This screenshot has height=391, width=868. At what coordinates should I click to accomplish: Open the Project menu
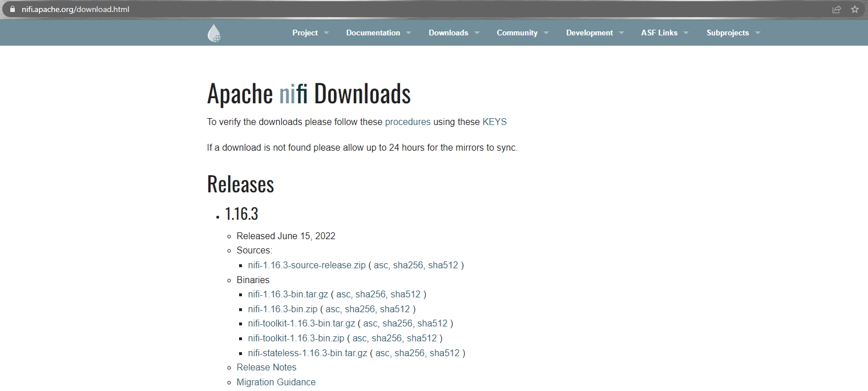pyautogui.click(x=305, y=33)
